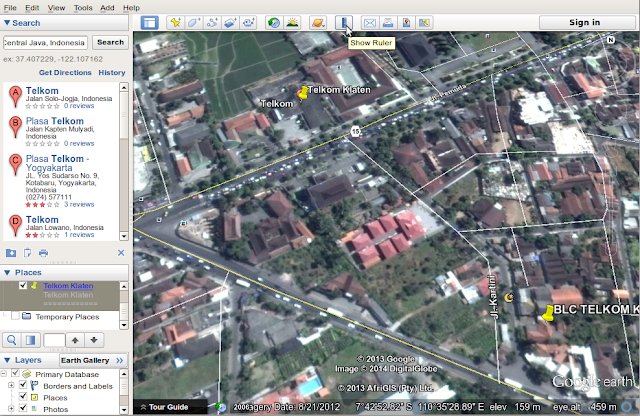This screenshot has height=416, width=640.
Task: Open the Tools menu
Action: (x=83, y=8)
